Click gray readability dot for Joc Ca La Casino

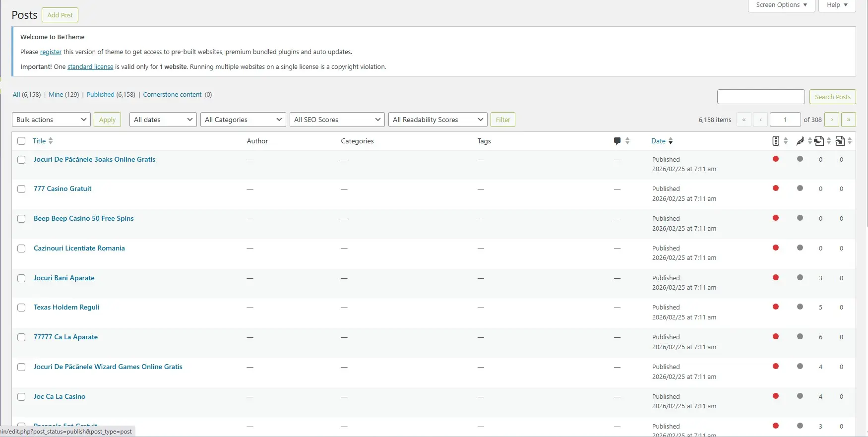coord(800,396)
